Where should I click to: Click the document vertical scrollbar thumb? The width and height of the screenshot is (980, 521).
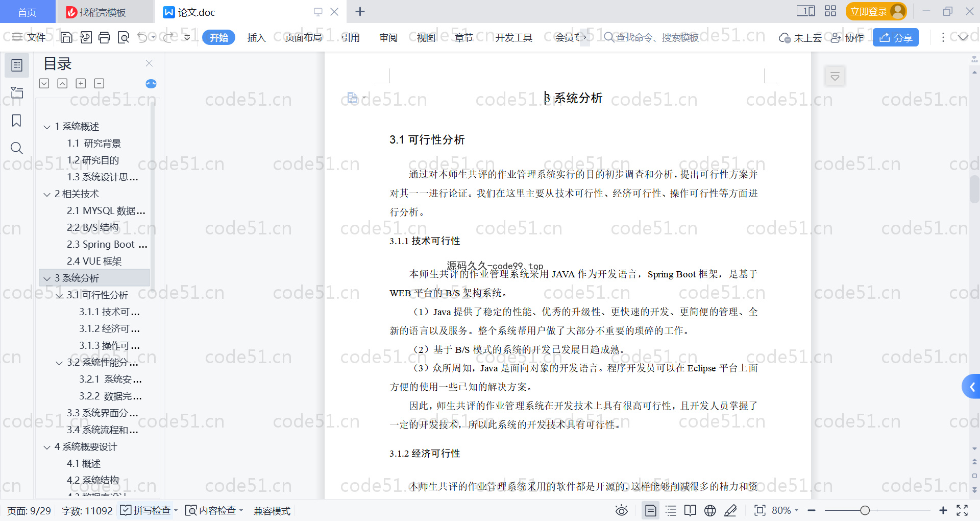click(974, 190)
